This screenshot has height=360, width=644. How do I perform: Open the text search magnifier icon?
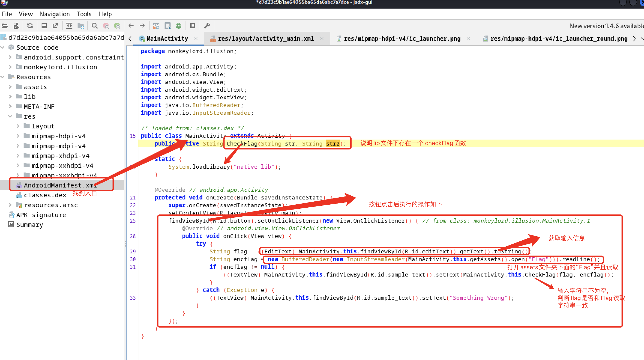(94, 26)
